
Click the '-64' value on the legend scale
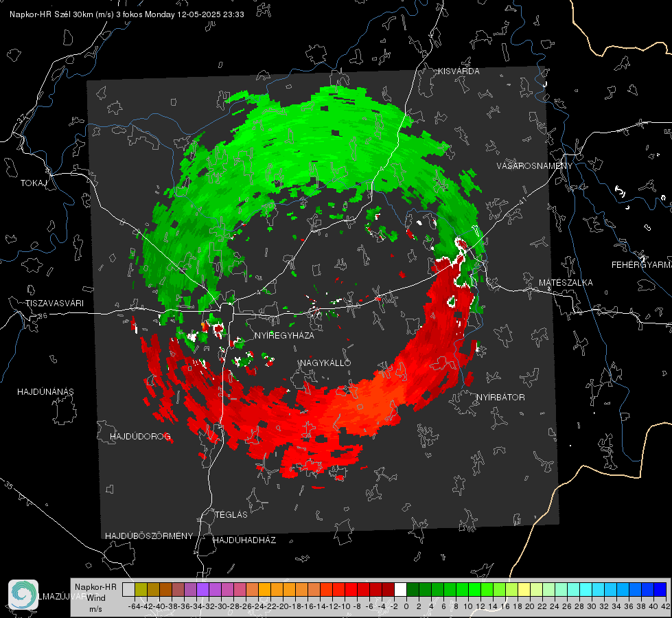pyautogui.click(x=135, y=606)
